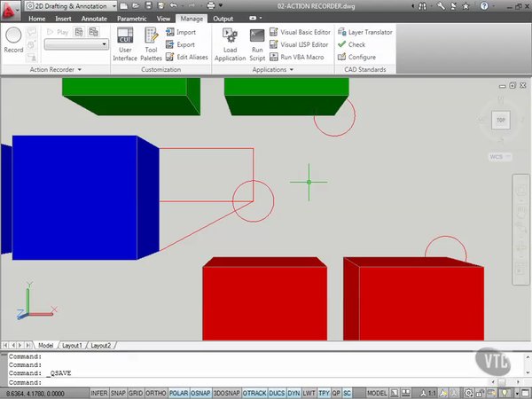The height and width of the screenshot is (399, 532).
Task: Toggle DYN dynamic input in status bar
Action: [293, 393]
